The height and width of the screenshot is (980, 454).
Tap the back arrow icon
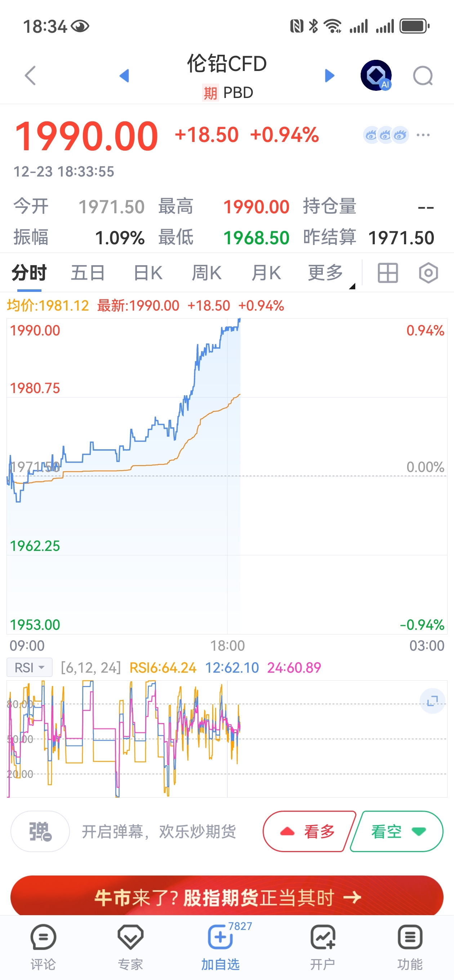coord(30,75)
